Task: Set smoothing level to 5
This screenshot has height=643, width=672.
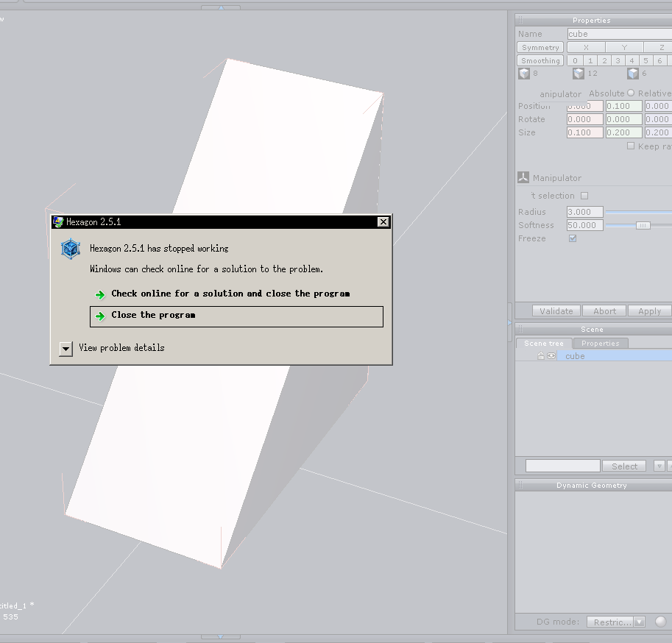Action: 646,60
